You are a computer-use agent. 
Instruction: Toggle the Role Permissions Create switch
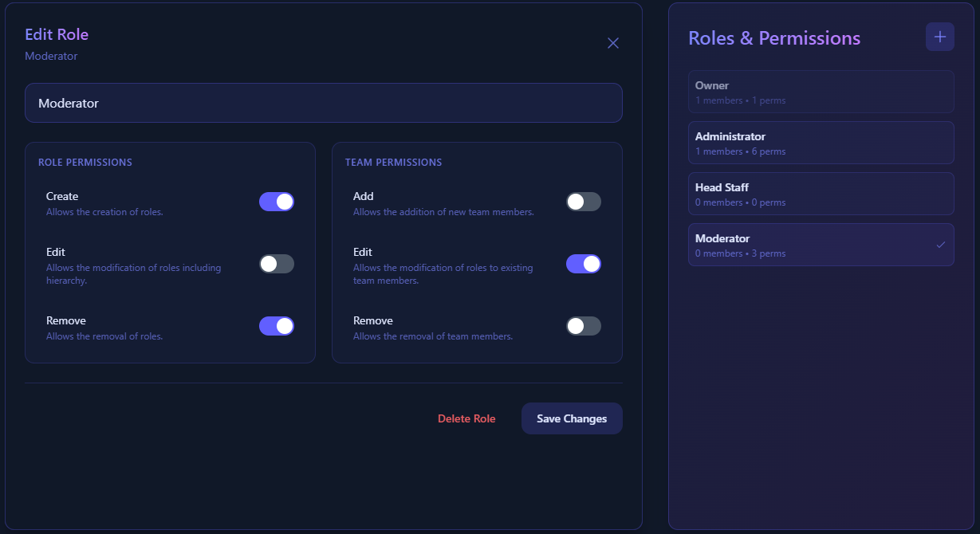click(x=277, y=202)
